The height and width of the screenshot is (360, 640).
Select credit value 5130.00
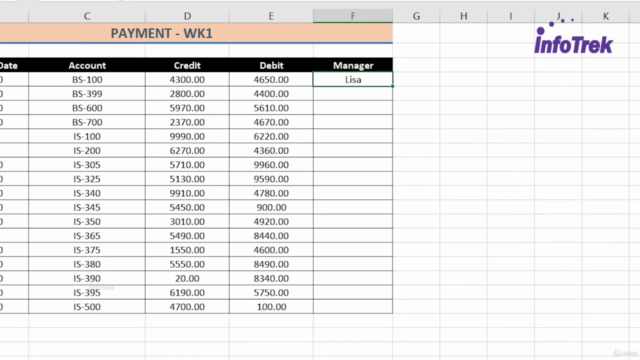(x=187, y=179)
